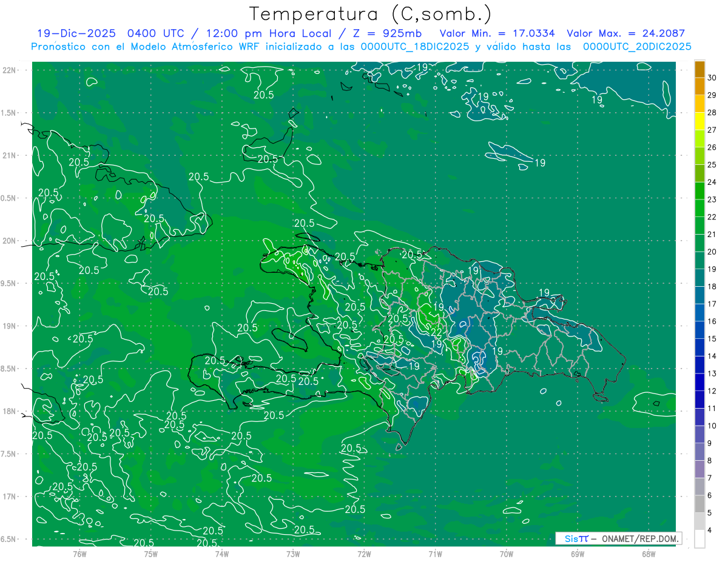The image size is (728, 562).
Task: Click the '22' contour label on the map
Action: click(436, 333)
